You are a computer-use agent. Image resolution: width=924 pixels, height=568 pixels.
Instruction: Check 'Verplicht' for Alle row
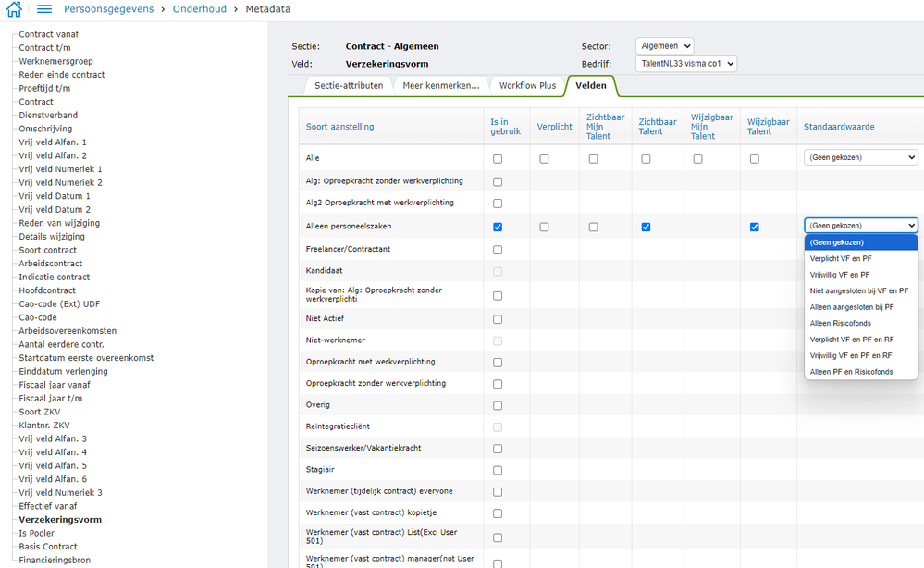click(x=544, y=159)
